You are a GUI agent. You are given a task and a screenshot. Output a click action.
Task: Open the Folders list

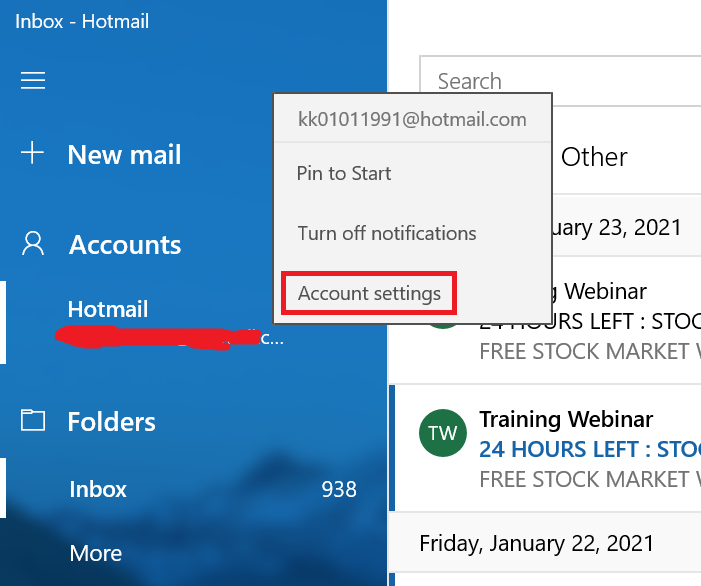pyautogui.click(x=111, y=422)
